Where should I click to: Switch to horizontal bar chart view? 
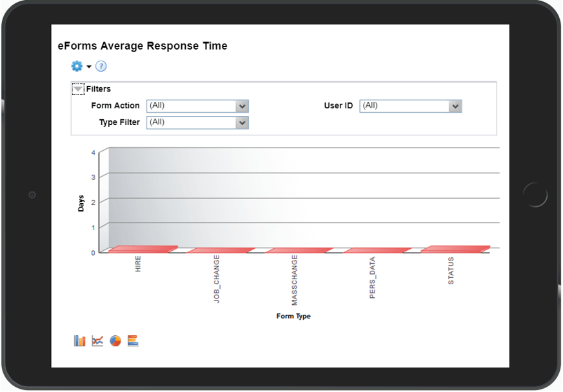133,341
